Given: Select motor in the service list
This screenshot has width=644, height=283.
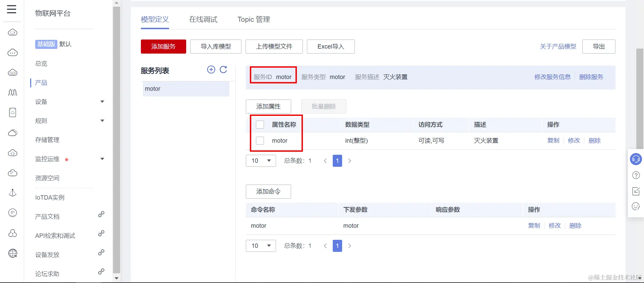Looking at the screenshot, I should (x=186, y=89).
